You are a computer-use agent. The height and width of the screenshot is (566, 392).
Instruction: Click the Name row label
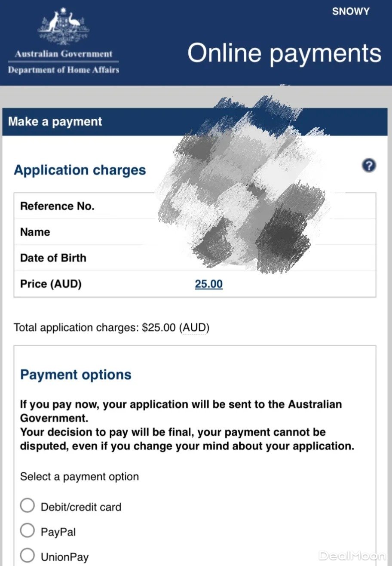[x=35, y=232]
